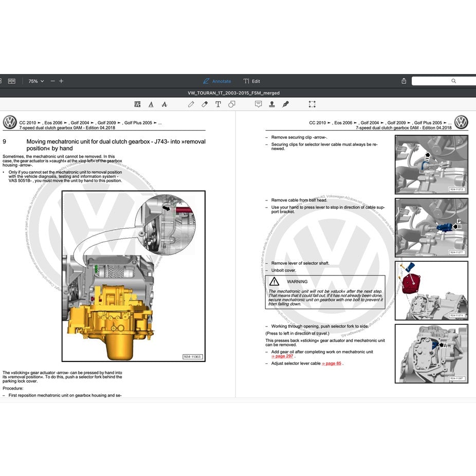This screenshot has height=476, width=476.
Task: Zoom in with the plus button
Action: point(61,81)
